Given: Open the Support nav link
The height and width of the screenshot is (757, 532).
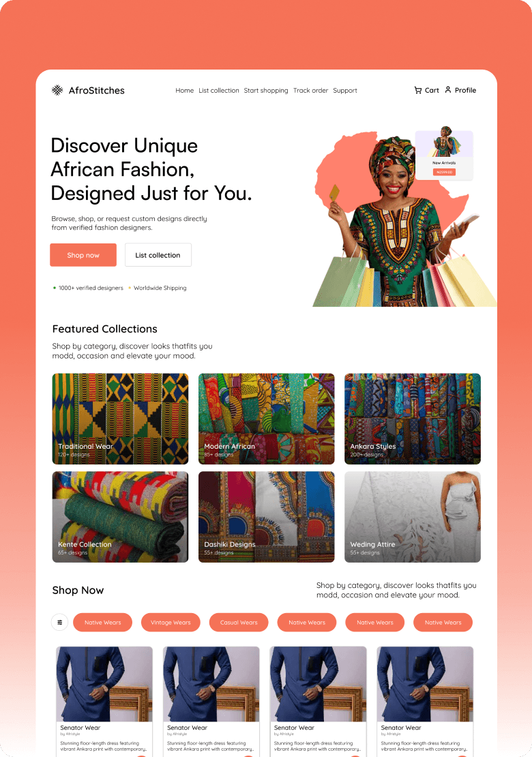Looking at the screenshot, I should coord(345,90).
